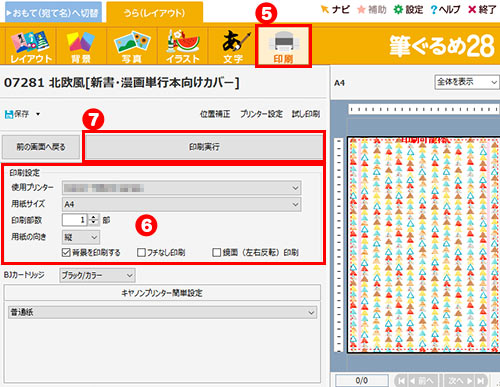Select the 文字 text tool icon

click(x=233, y=46)
